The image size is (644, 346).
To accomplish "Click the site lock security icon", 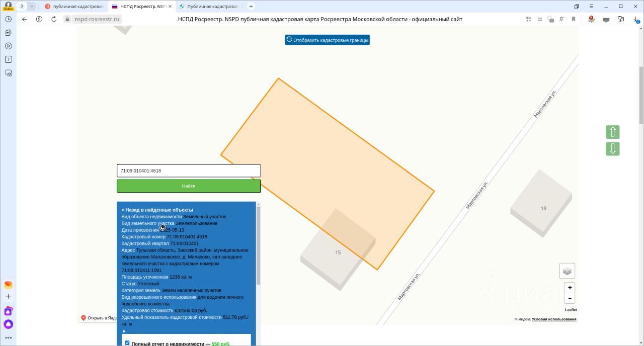I will pyautogui.click(x=68, y=19).
